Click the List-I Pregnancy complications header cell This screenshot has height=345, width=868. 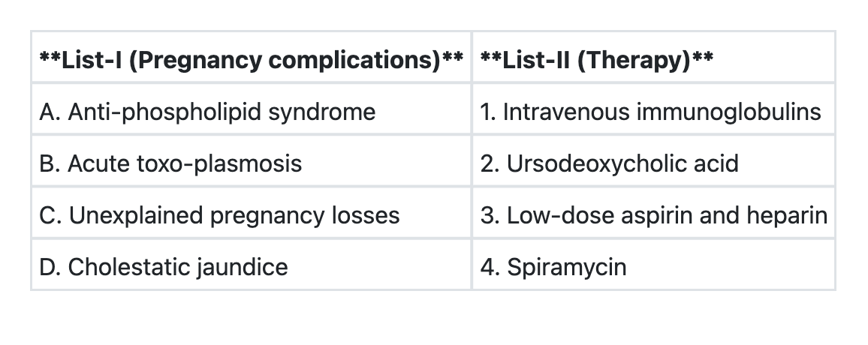pyautogui.click(x=251, y=58)
